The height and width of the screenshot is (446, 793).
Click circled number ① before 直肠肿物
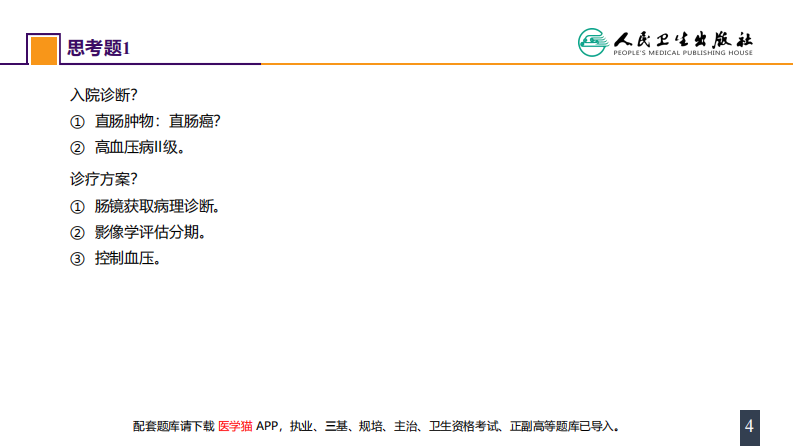click(x=77, y=122)
